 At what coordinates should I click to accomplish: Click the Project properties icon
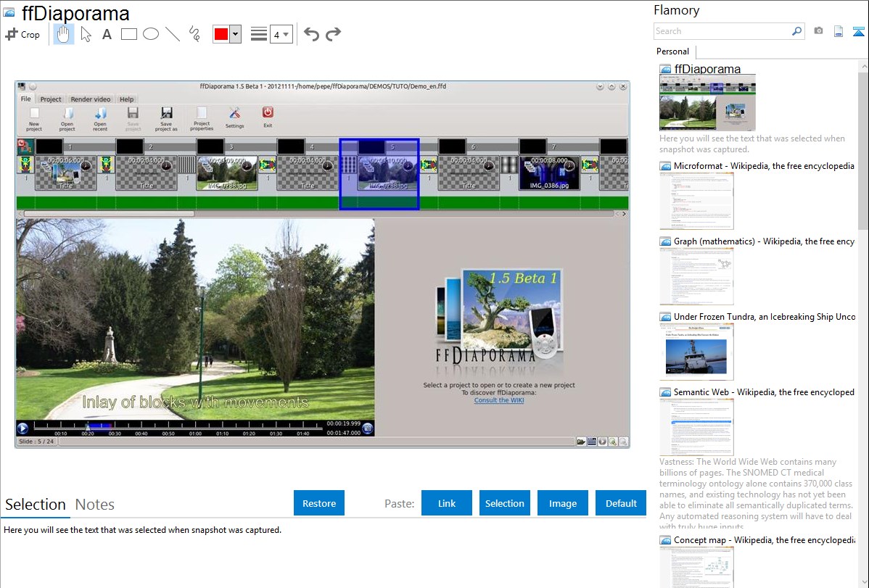[x=202, y=119]
